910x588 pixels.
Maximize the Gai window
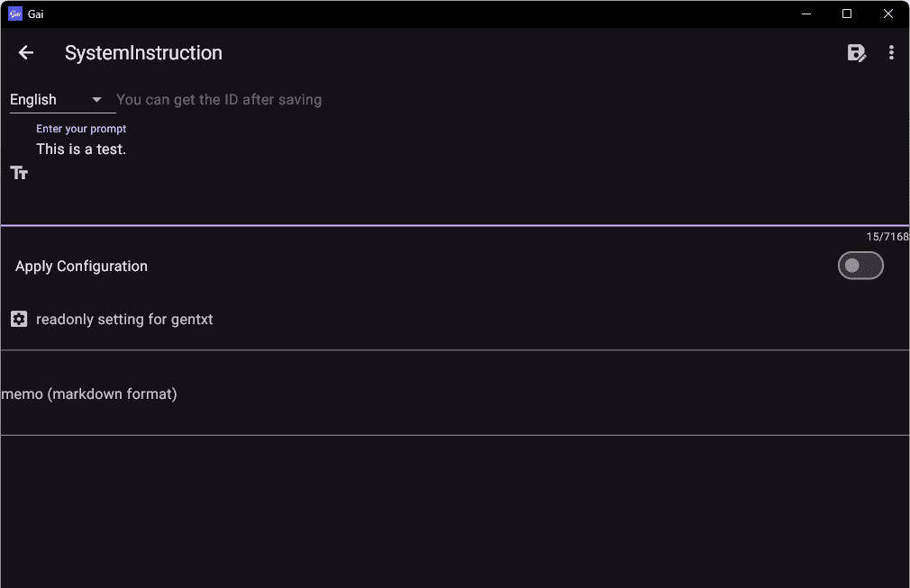point(847,14)
